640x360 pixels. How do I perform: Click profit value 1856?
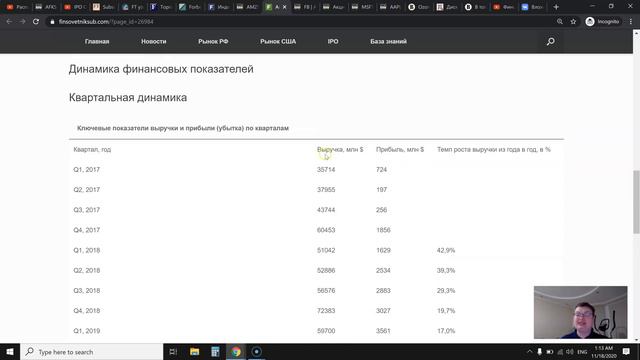click(383, 230)
